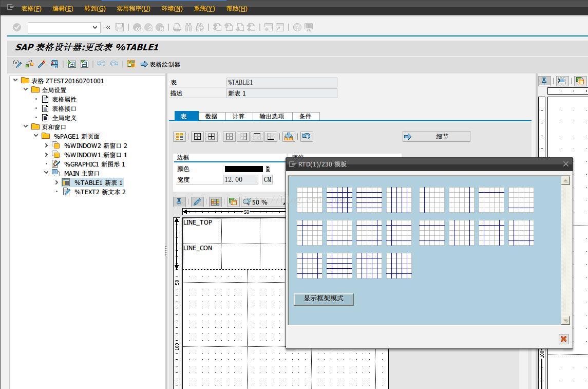
Task: Open the 环境(N) menu
Action: (x=172, y=8)
